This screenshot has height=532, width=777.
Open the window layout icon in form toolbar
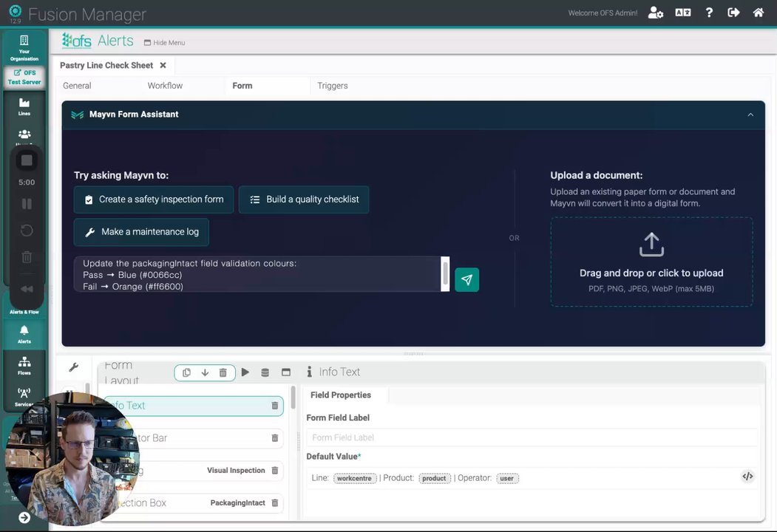click(286, 372)
